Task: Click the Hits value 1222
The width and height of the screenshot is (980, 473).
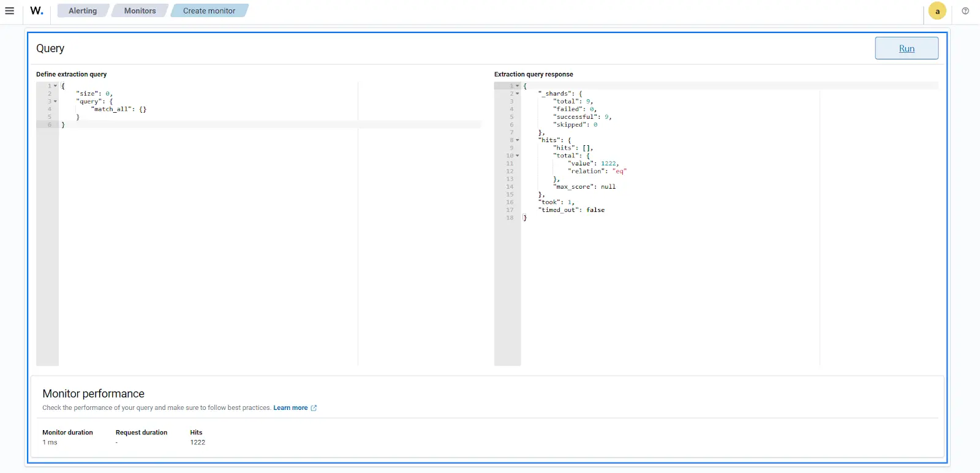Action: click(198, 442)
